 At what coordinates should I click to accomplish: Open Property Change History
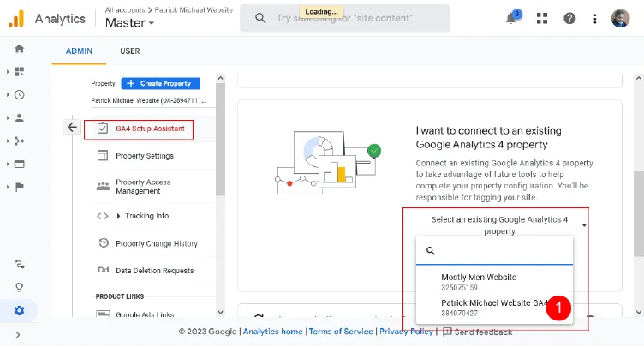157,243
